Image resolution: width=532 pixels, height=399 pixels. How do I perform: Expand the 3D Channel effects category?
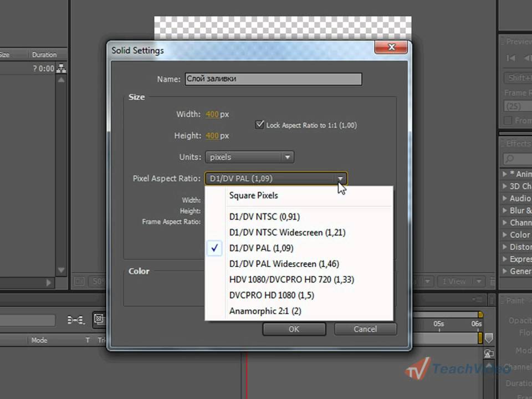click(505, 186)
